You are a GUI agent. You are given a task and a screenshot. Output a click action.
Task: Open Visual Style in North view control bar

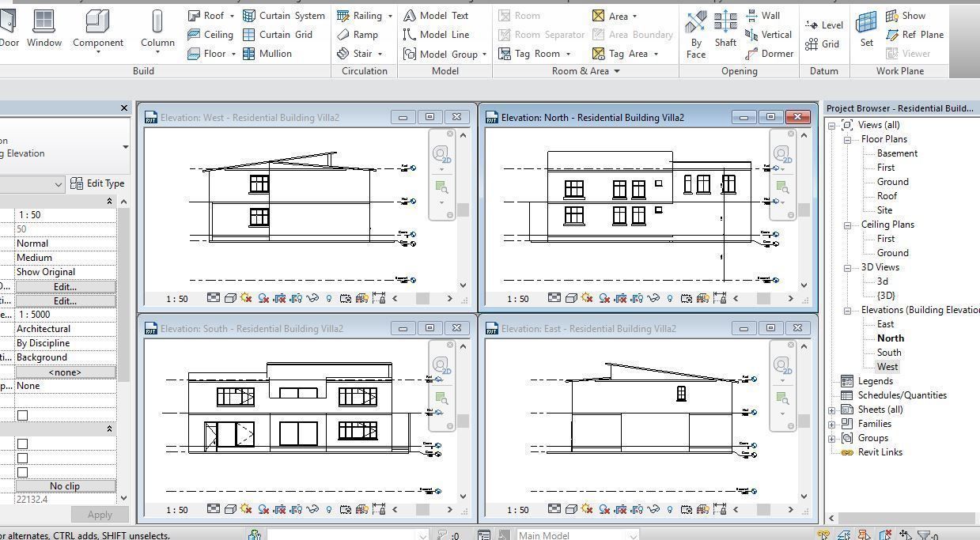pos(571,298)
